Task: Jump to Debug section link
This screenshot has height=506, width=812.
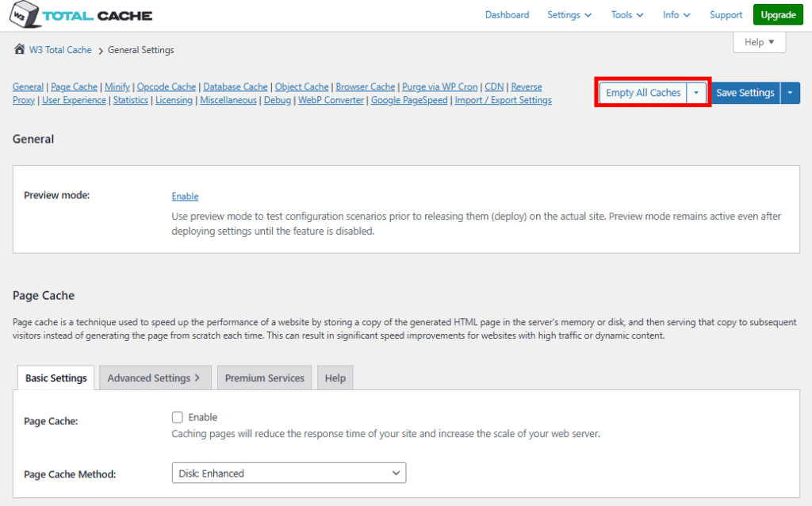Action: point(278,100)
